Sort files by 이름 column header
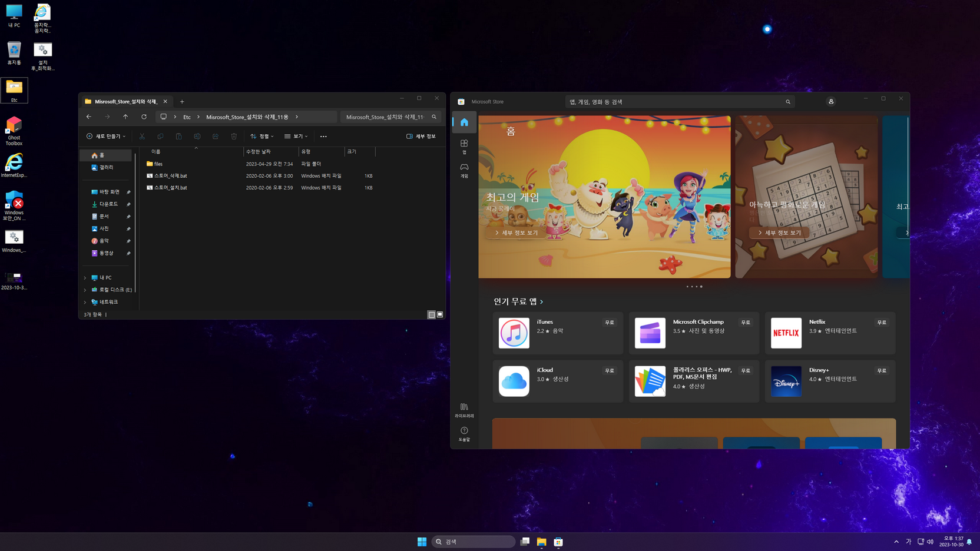Screen dimensions: 980x551 pos(193,151)
